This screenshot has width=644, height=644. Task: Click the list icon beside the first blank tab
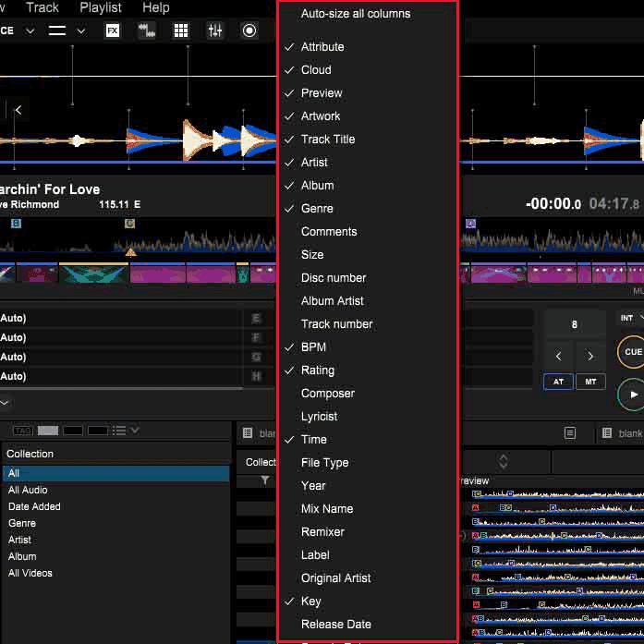pos(248,433)
